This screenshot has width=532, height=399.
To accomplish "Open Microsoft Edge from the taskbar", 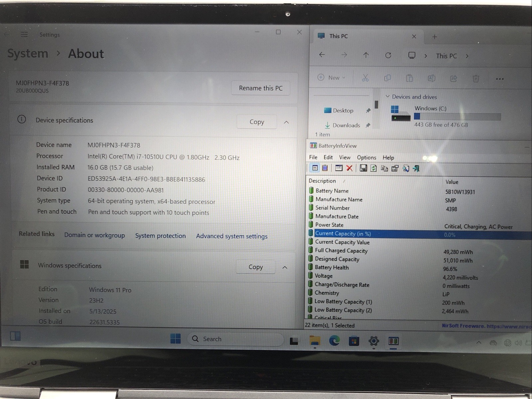I will pyautogui.click(x=334, y=340).
